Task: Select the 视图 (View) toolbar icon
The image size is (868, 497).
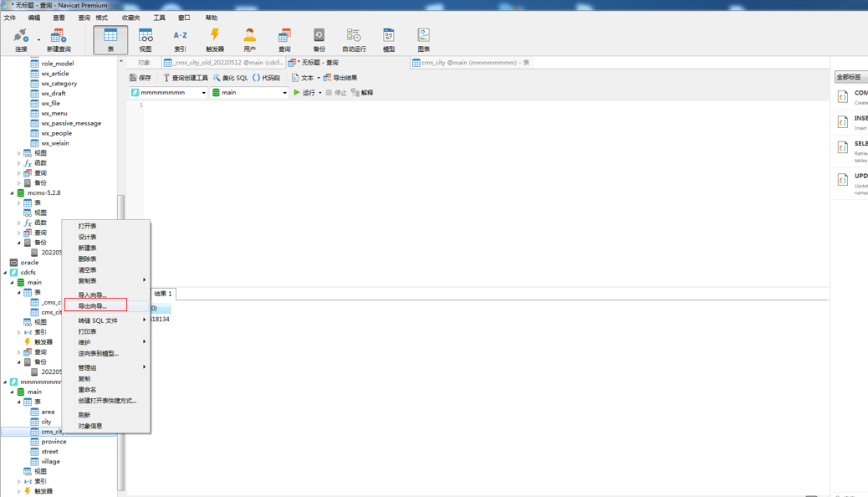Action: pos(146,38)
